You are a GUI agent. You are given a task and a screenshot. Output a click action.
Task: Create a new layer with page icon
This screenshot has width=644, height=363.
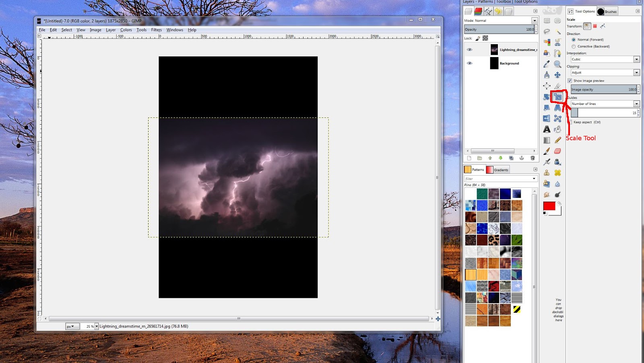pos(469,158)
